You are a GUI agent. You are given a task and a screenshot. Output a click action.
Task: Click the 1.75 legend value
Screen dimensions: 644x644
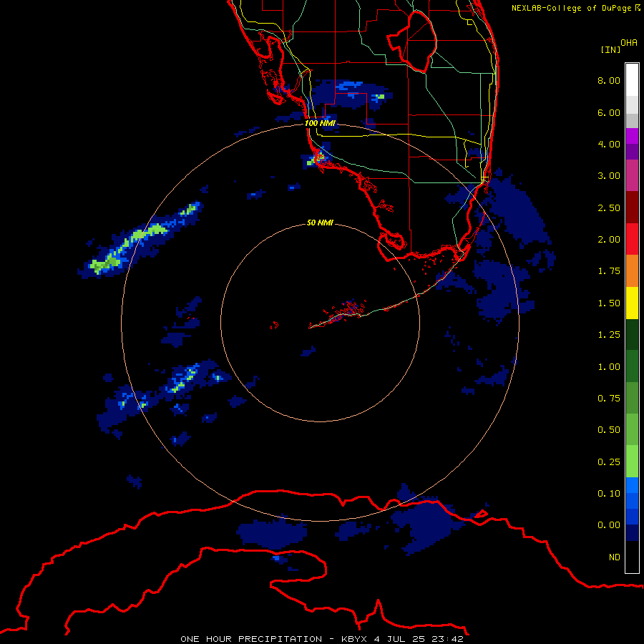point(609,271)
